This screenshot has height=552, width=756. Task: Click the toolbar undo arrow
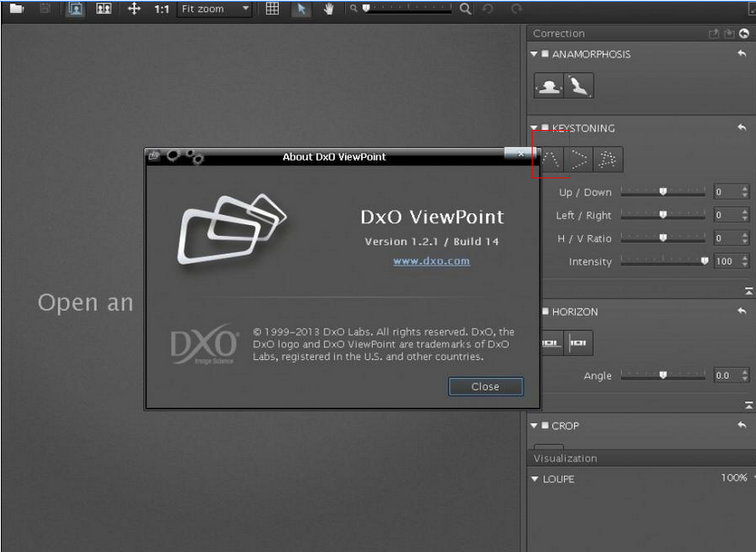pyautogui.click(x=488, y=8)
